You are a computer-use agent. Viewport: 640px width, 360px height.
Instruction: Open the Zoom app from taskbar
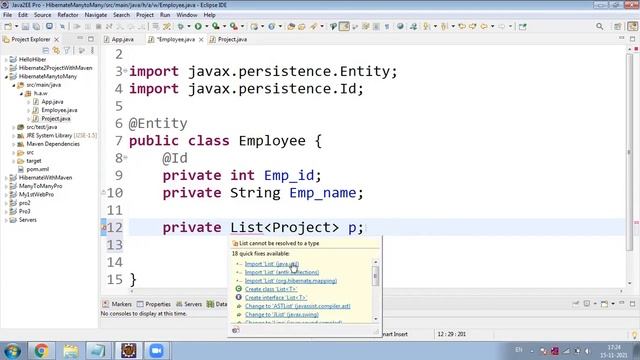(156, 351)
